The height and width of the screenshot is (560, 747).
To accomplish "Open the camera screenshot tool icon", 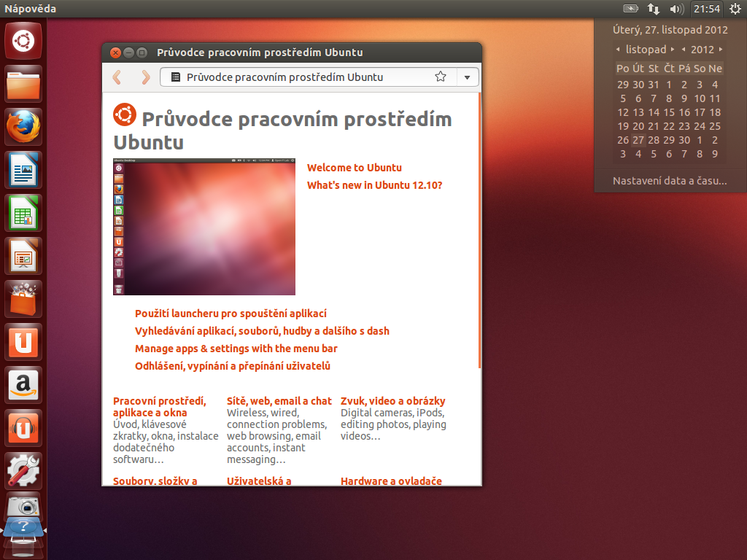I will coord(23,505).
